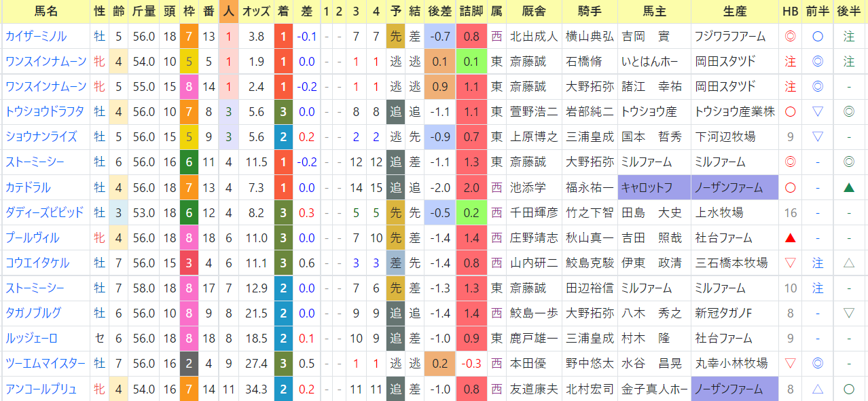
Task: Select owner cell 金子真人ホー
Action: coord(654,388)
